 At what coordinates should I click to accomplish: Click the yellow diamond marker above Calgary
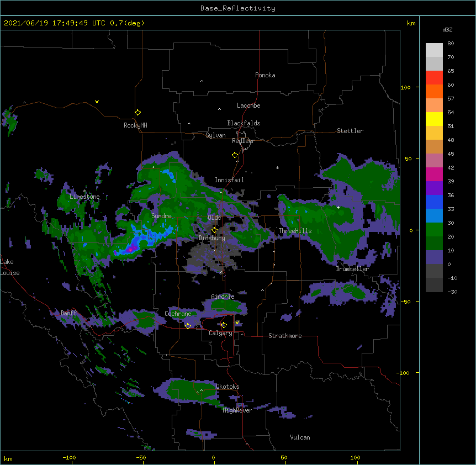(x=224, y=325)
